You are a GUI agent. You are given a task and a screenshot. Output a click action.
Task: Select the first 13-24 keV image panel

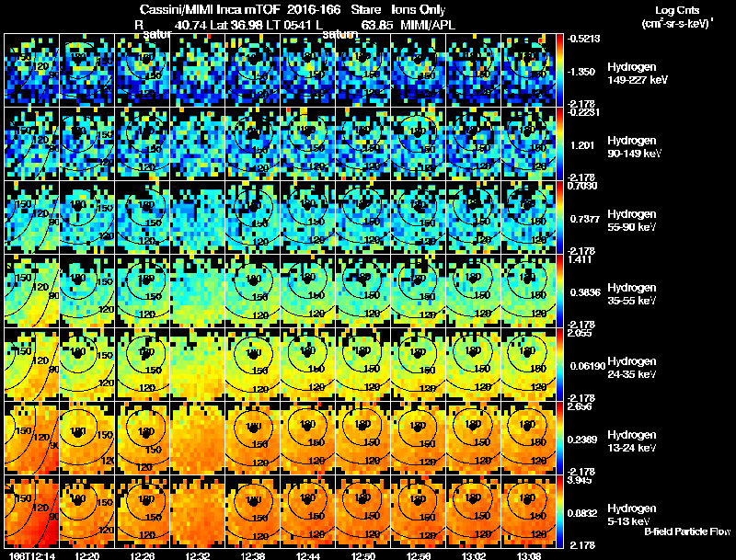[32, 438]
